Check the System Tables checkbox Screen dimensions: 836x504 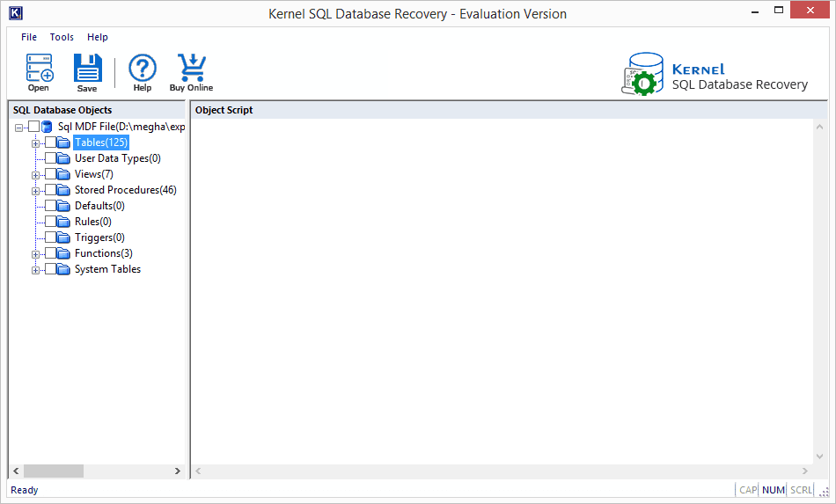click(51, 269)
